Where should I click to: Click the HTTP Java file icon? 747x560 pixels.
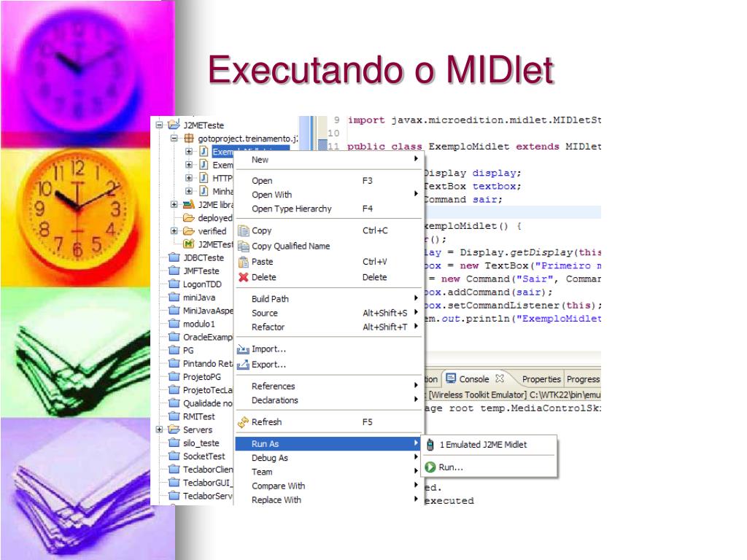point(204,178)
